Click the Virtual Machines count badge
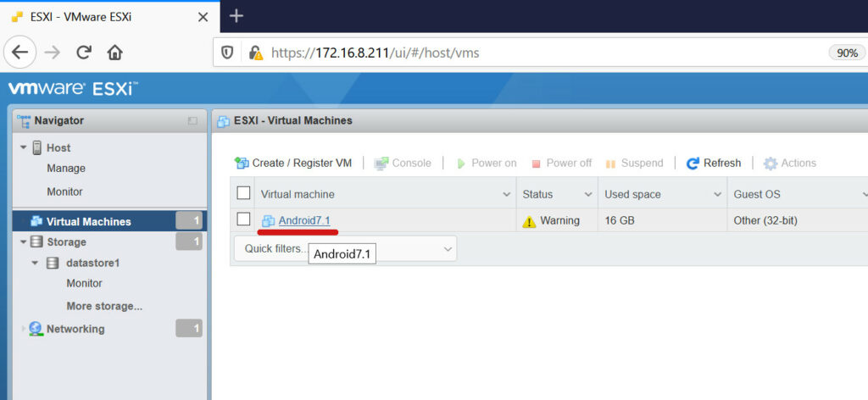868x400 pixels. 189,221
